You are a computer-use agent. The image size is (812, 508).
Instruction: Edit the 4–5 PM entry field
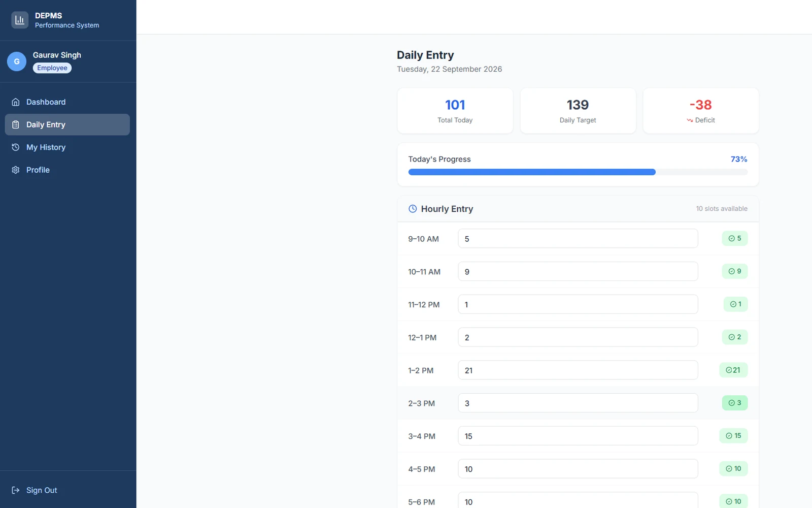(x=578, y=469)
